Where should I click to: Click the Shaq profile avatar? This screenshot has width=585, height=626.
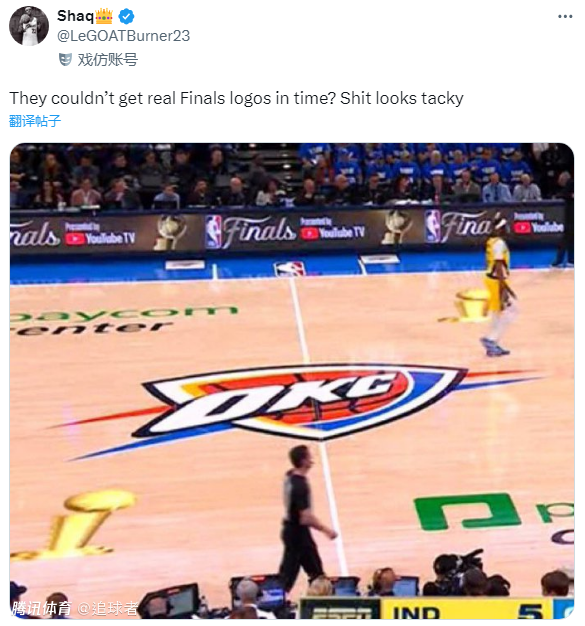(x=29, y=26)
